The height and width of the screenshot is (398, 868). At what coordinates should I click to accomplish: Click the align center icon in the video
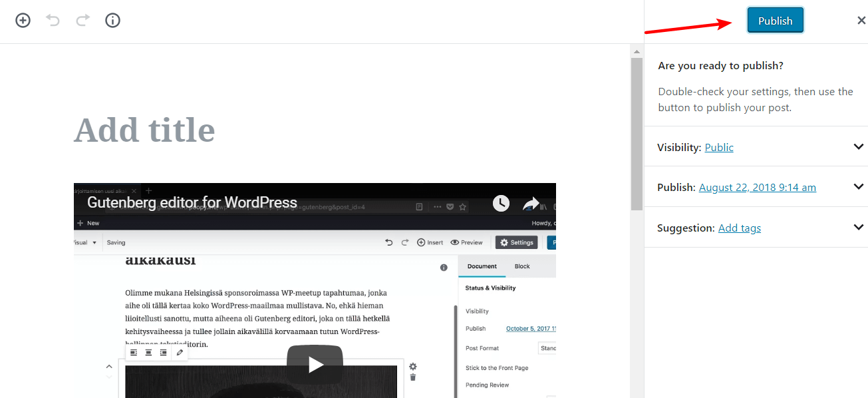[x=148, y=352]
